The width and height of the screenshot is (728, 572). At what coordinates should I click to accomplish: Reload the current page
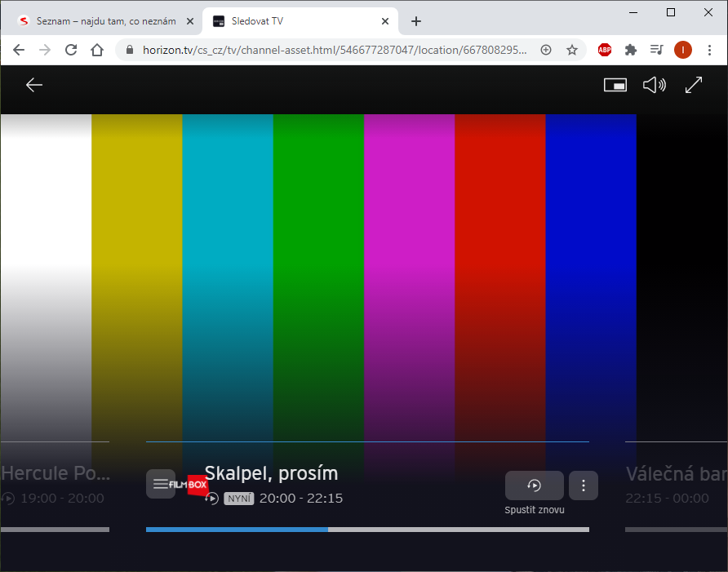71,50
